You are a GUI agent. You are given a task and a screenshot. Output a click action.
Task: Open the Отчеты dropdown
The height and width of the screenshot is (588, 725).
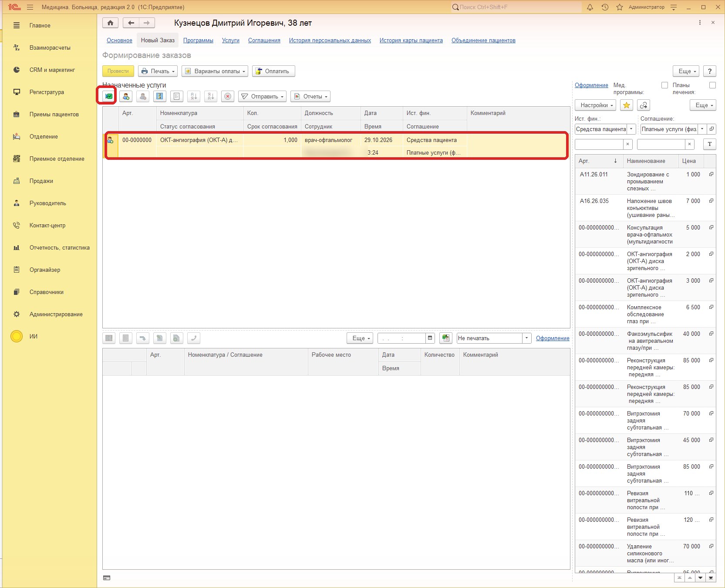pos(310,96)
